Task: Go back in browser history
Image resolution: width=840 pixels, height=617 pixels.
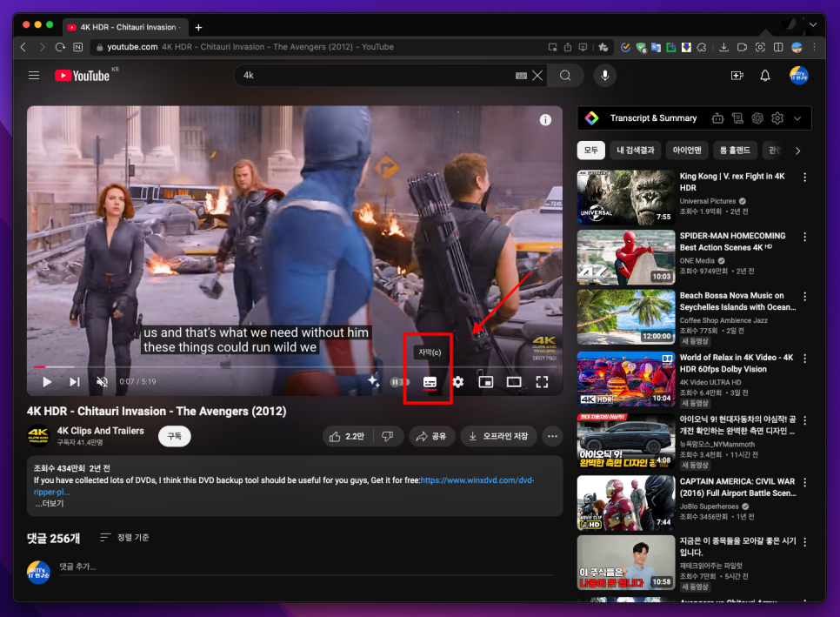Action: (23, 47)
